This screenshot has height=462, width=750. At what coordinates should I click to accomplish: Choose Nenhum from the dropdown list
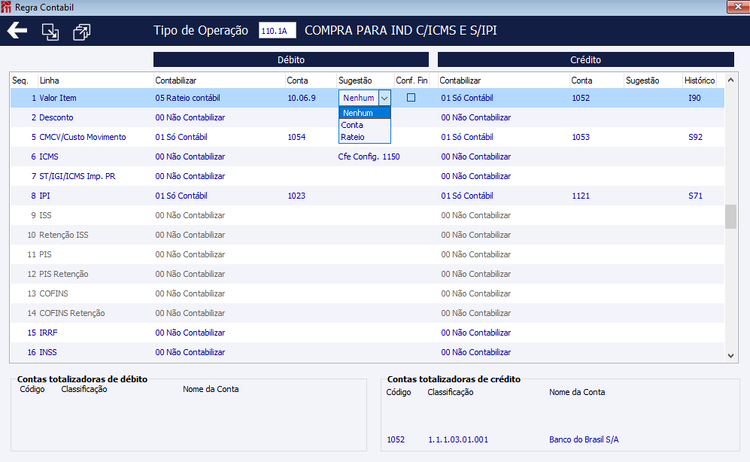click(x=364, y=113)
